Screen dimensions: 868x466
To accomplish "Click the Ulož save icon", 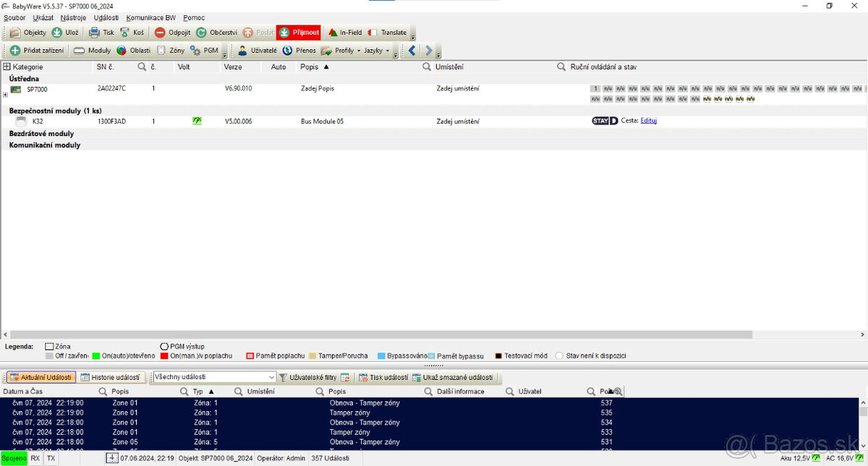I will click(57, 33).
